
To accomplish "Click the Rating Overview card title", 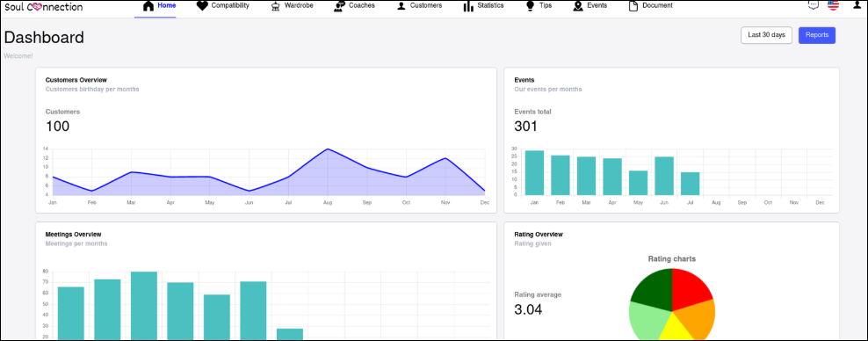I will [539, 235].
